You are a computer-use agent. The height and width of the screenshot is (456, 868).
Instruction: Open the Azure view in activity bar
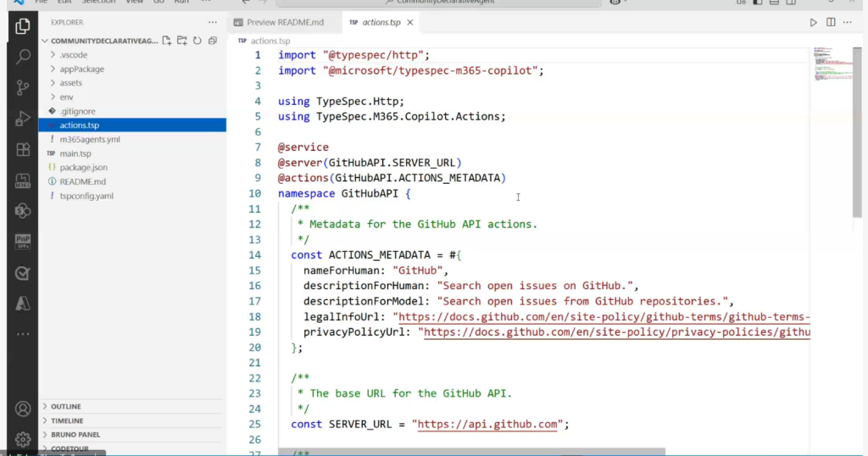click(x=23, y=303)
